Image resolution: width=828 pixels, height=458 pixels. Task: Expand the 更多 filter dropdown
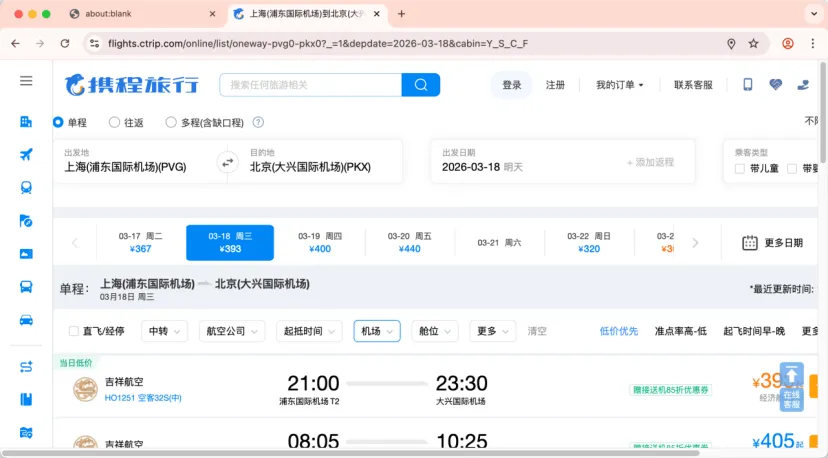[493, 331]
